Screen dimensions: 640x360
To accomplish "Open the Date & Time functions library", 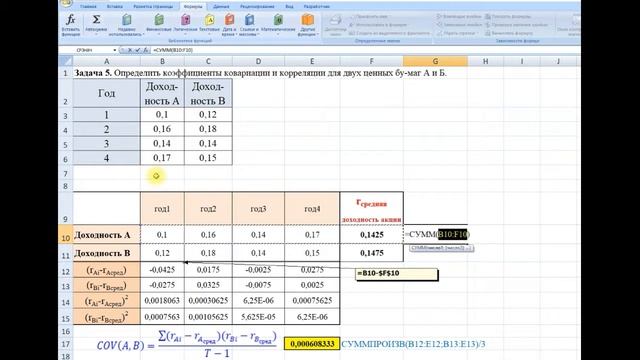I will tap(229, 24).
